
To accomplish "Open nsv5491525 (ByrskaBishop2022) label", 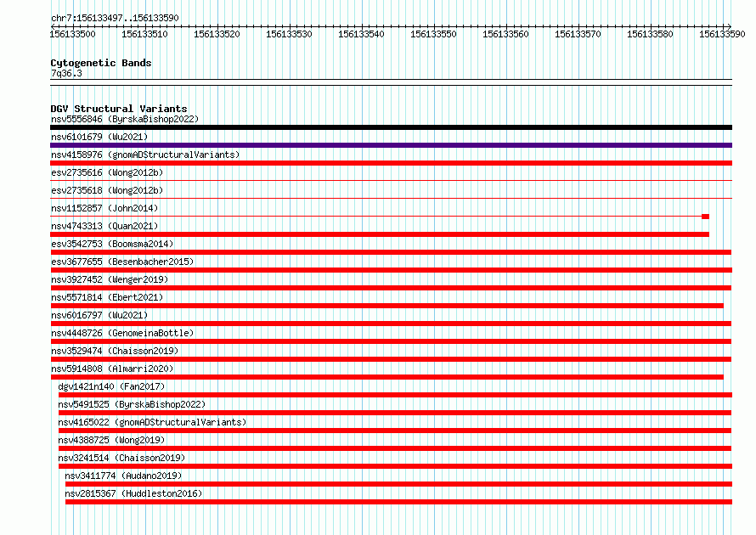I will 132,404.
